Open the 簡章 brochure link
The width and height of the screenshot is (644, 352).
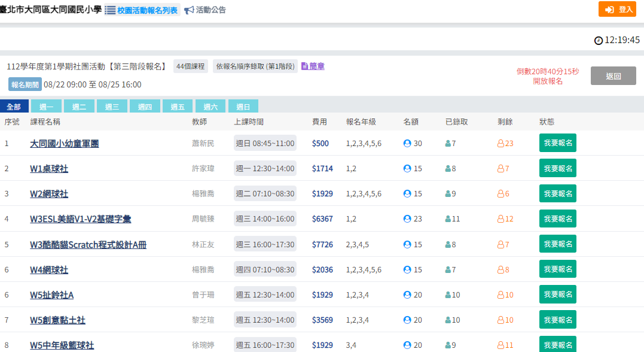click(316, 66)
